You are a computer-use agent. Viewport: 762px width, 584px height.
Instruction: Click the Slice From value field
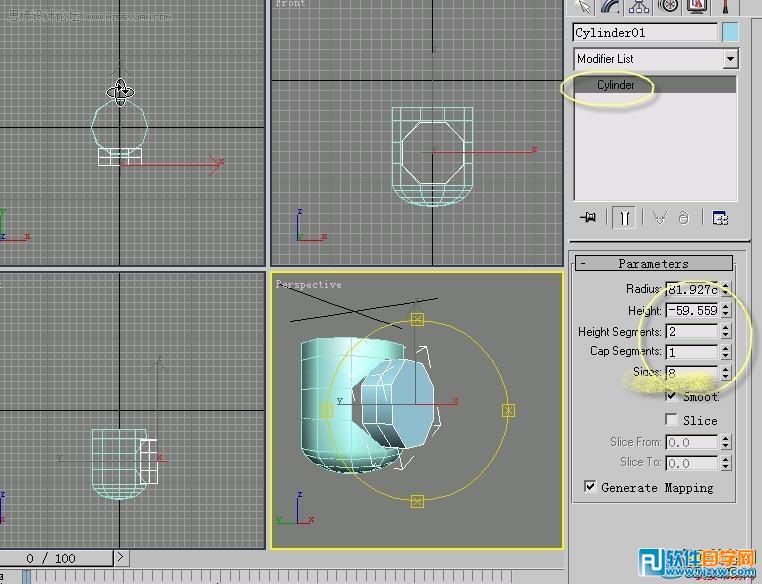pyautogui.click(x=692, y=442)
